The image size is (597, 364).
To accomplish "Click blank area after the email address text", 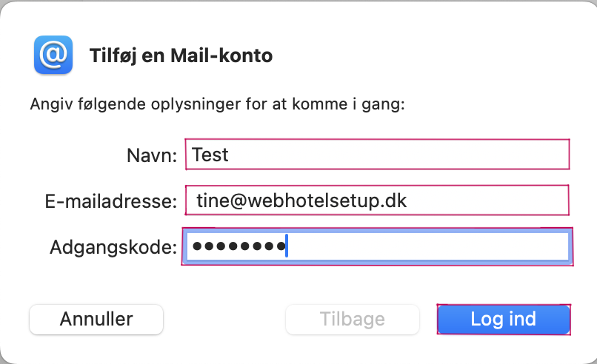I will click(487, 200).
